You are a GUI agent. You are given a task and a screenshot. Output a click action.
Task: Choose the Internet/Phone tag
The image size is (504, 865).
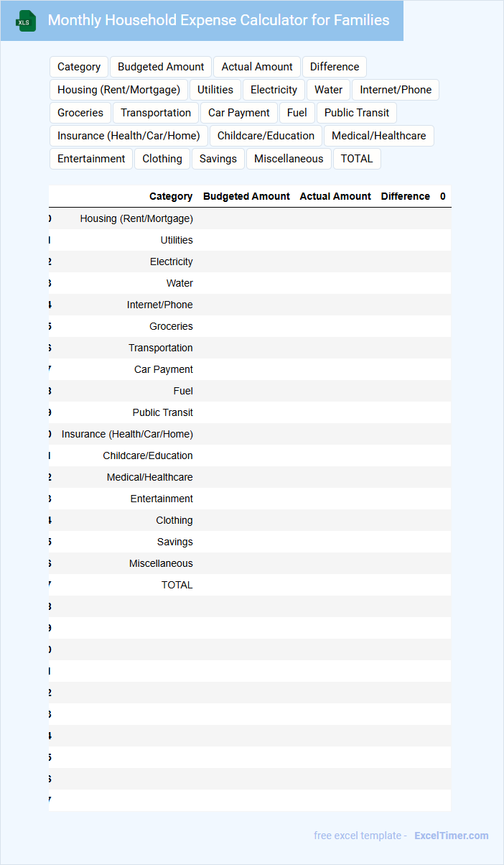click(396, 90)
